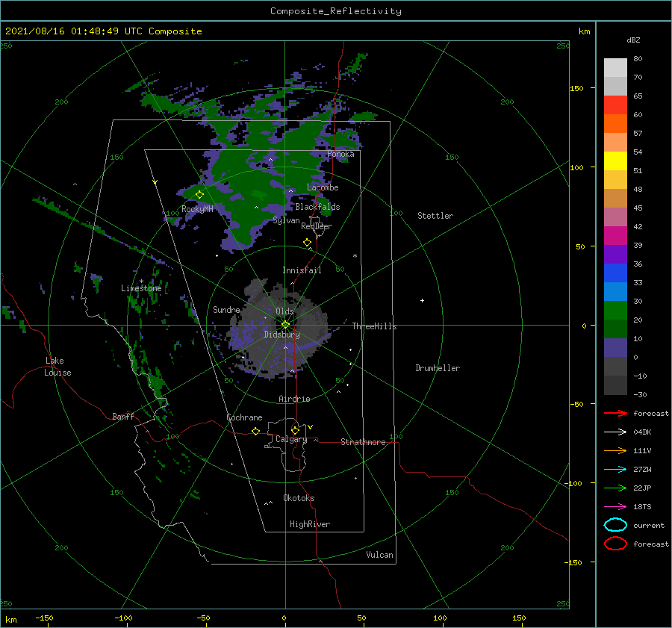Click the yellow diamond marker in Calgary

[295, 430]
